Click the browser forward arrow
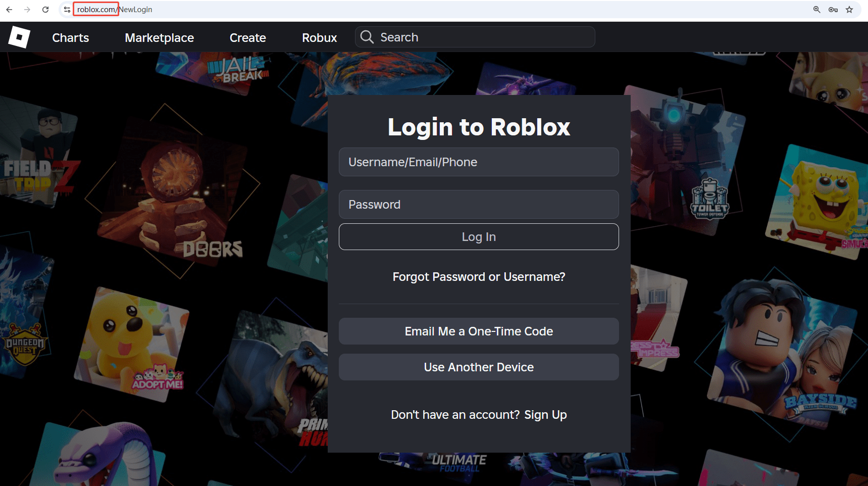This screenshot has width=868, height=486. pos(27,10)
